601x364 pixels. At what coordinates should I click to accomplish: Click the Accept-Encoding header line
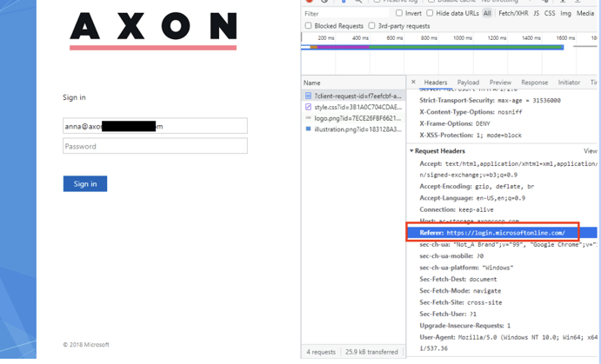[x=477, y=186]
